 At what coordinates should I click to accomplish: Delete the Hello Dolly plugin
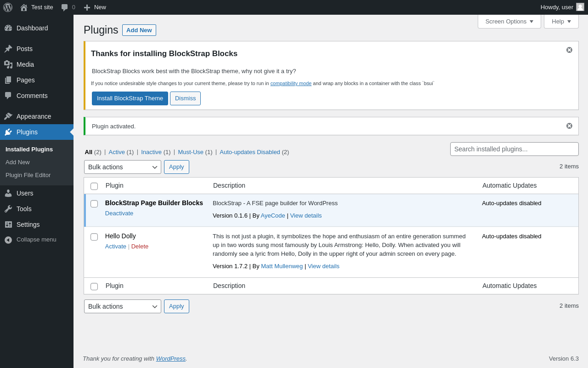[x=140, y=247]
